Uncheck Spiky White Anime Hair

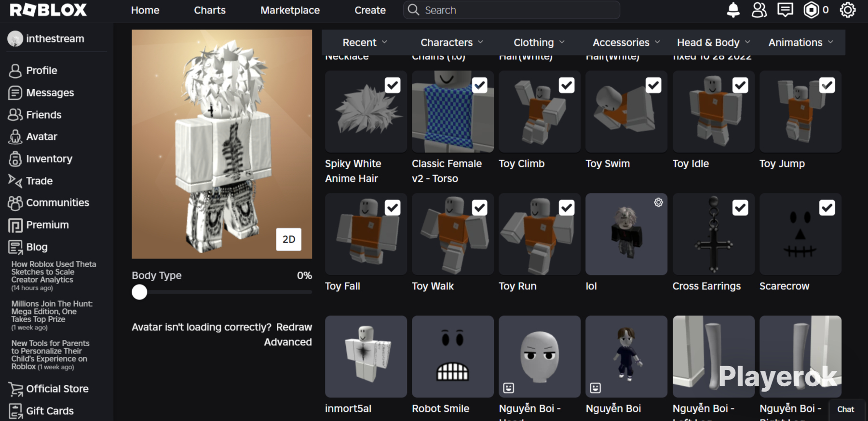[393, 85]
